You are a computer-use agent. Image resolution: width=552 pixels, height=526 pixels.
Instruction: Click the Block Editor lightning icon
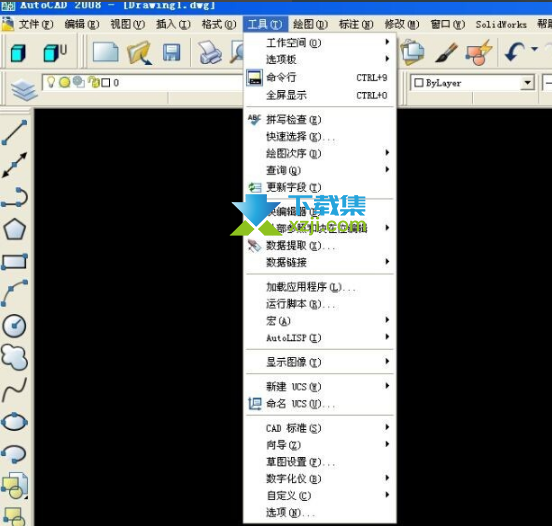(x=479, y=53)
